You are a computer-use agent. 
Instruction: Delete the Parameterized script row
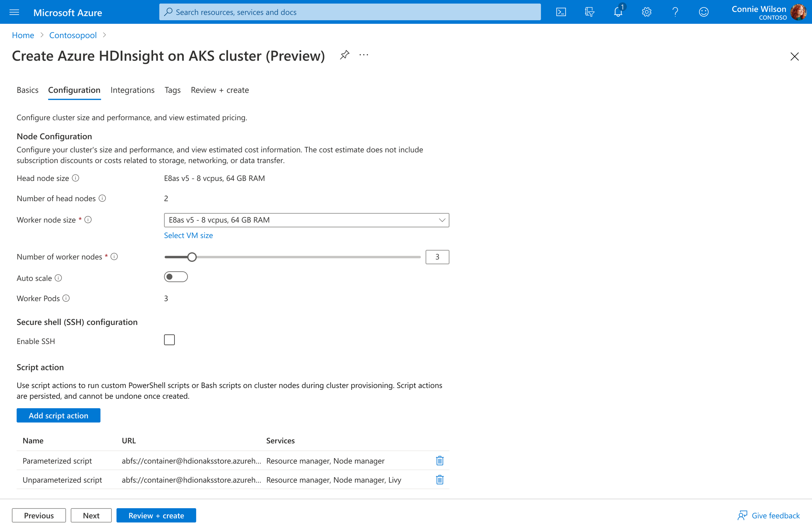[439, 461]
